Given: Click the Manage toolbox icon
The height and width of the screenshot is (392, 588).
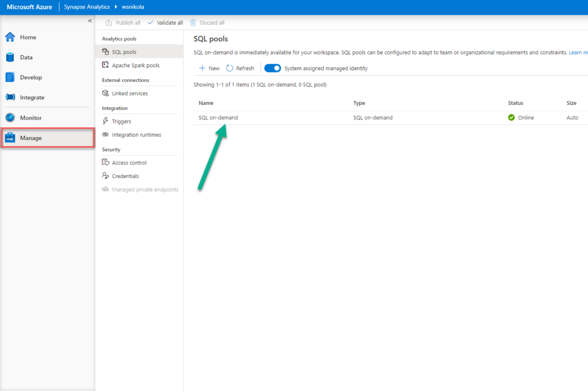Looking at the screenshot, I should (10, 138).
